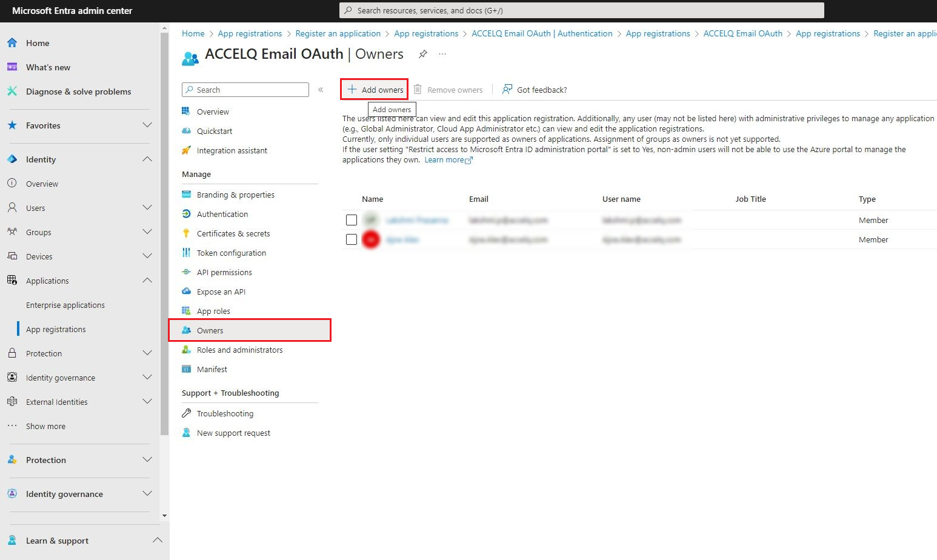937x560 pixels.
Task: Open the Integration assistant
Action: coord(232,150)
